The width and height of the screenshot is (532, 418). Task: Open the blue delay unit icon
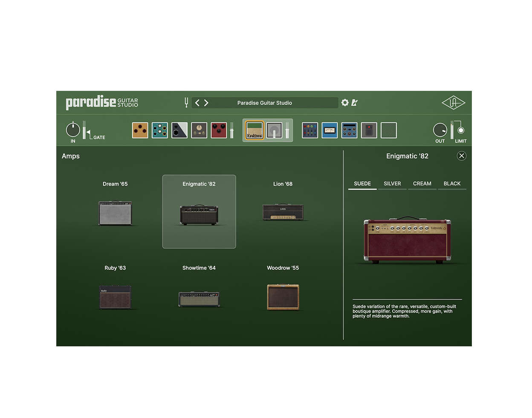pyautogui.click(x=349, y=130)
